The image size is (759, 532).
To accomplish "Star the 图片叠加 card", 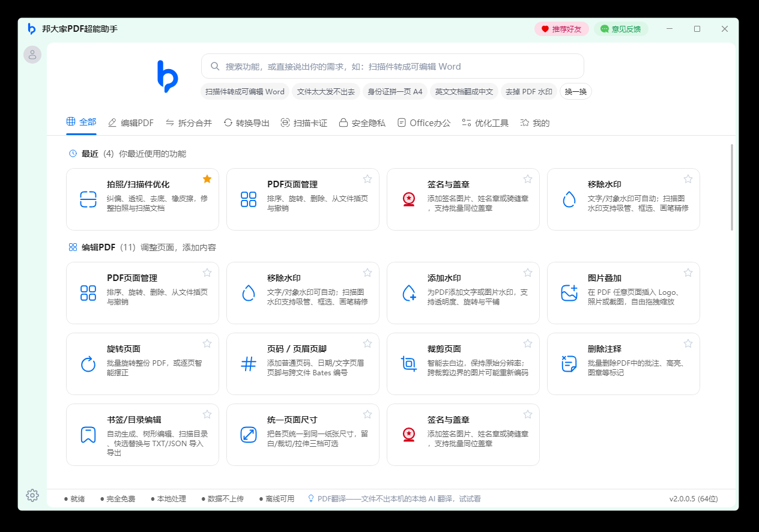I will (688, 273).
